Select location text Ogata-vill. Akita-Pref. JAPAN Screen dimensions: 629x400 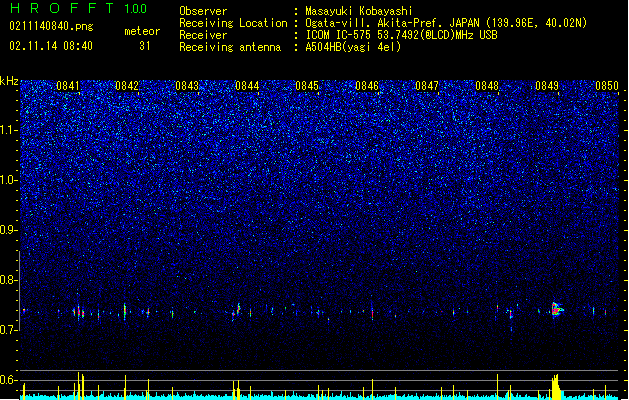click(393, 23)
